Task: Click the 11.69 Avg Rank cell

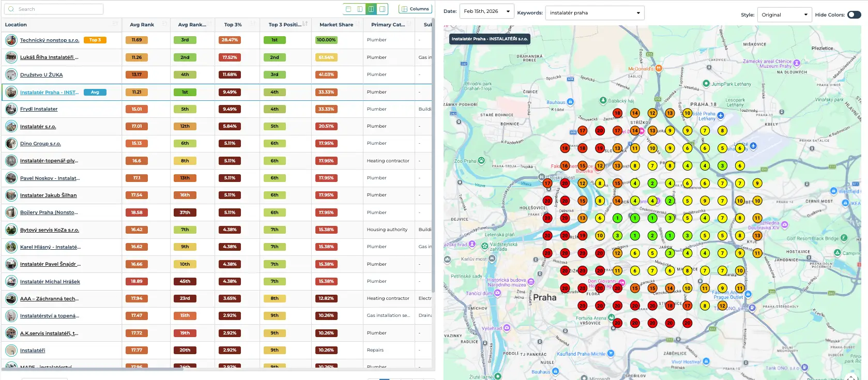Action: pyautogui.click(x=136, y=40)
